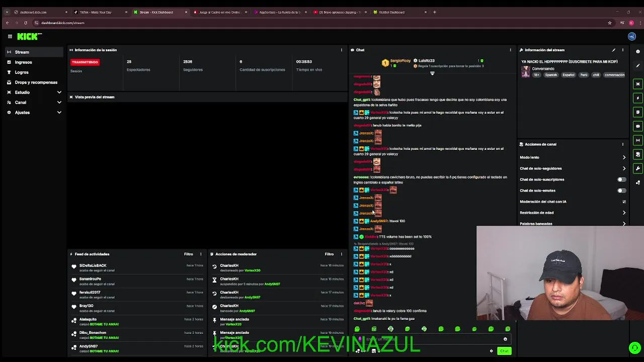Click the 18+ stream tag
Screen dimensions: 644x362
tap(537, 75)
